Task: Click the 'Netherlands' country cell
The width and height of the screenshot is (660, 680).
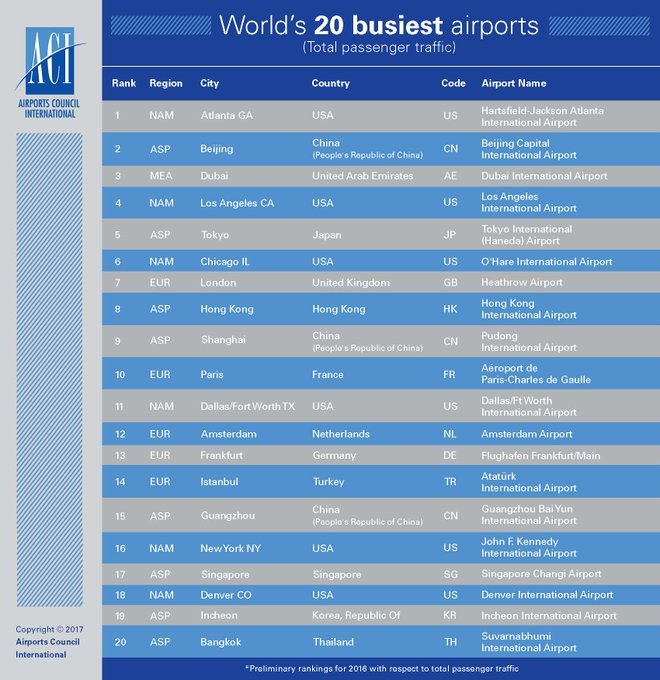Action: pos(341,434)
